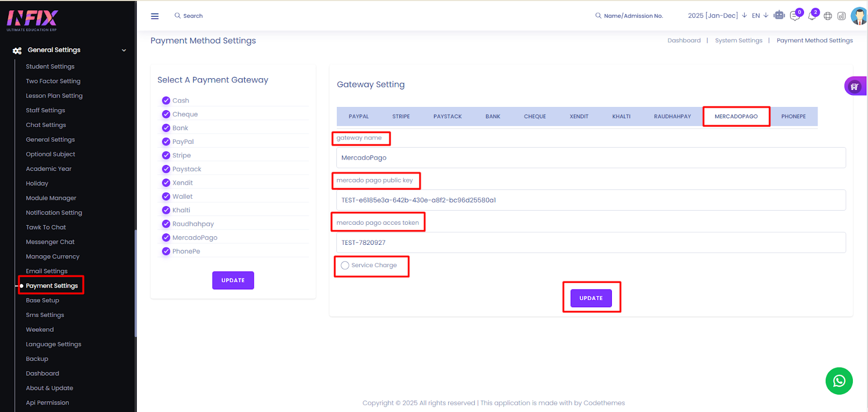This screenshot has height=412, width=868.
Task: Click the magnifier icon beside Name/Admission No.
Action: (x=598, y=16)
